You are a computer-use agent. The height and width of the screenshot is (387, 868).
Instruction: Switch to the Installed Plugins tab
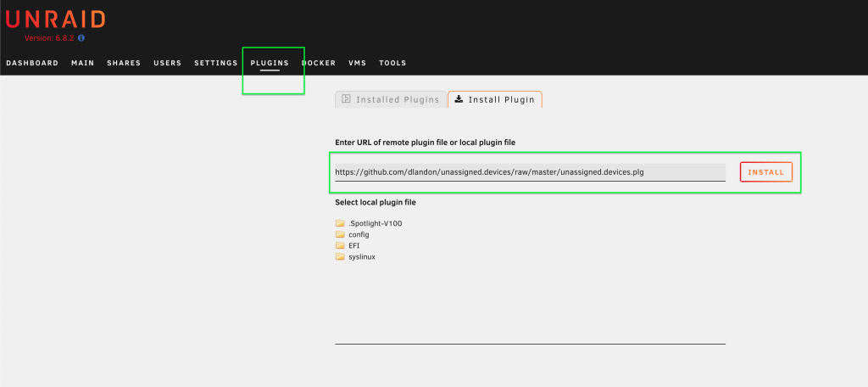click(x=391, y=99)
